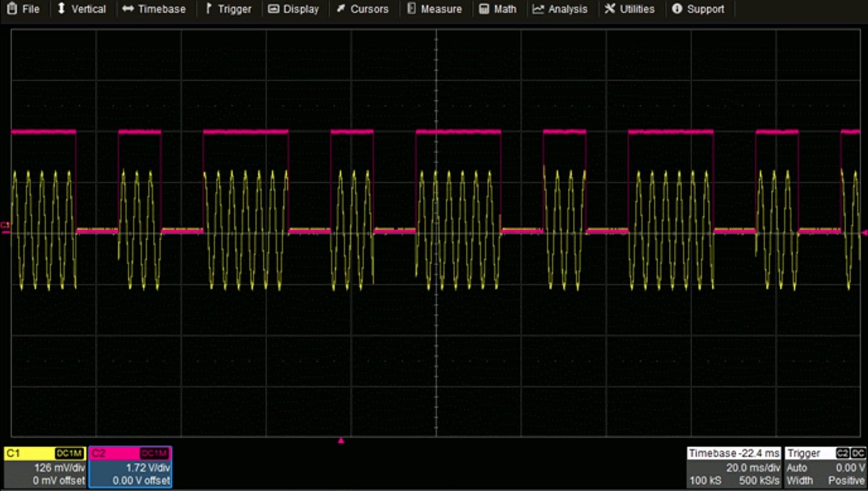Image resolution: width=868 pixels, height=491 pixels.
Task: Click the trigger delay marker below the grid
Action: click(x=341, y=440)
